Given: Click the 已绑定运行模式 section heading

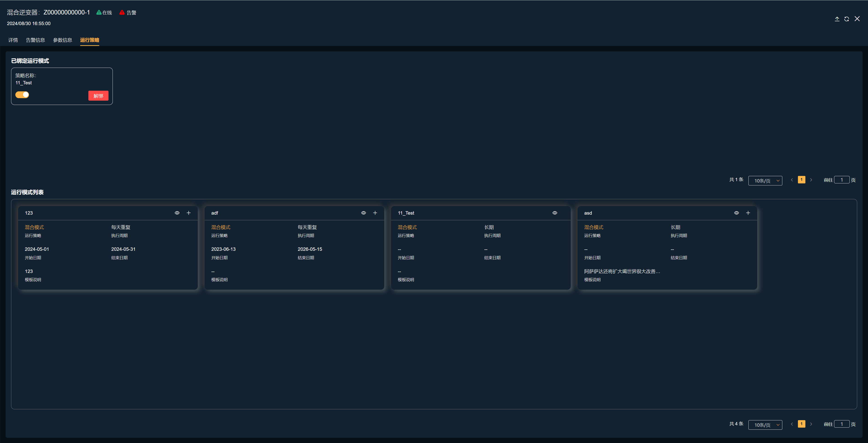Looking at the screenshot, I should click(30, 61).
